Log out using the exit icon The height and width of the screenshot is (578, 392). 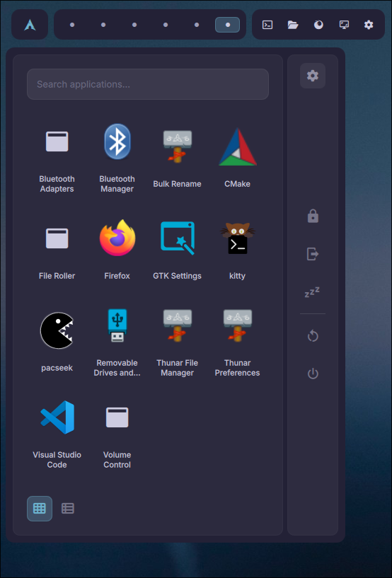point(313,254)
